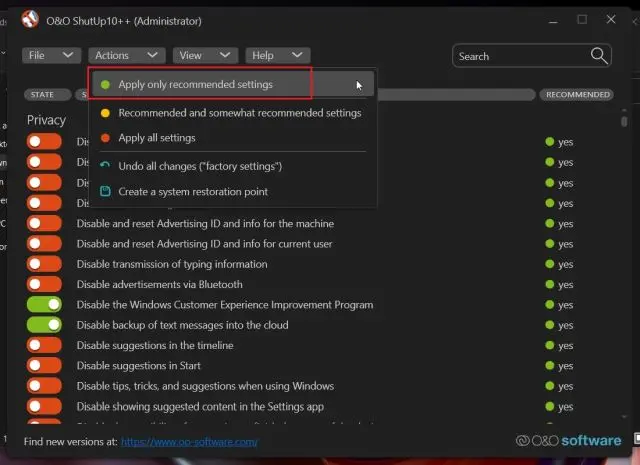Click the O&O ShutUp10++ app logo icon
The height and width of the screenshot is (465, 640).
click(30, 19)
